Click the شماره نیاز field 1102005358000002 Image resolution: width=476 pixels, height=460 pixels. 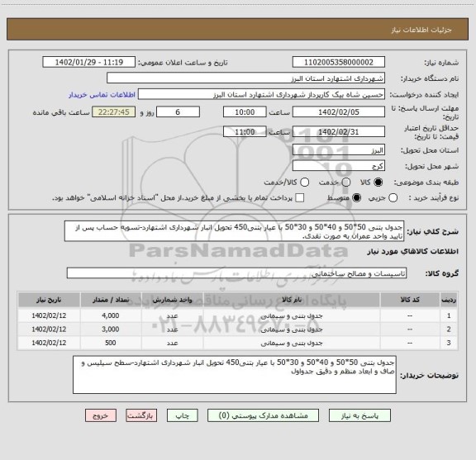tap(339, 62)
